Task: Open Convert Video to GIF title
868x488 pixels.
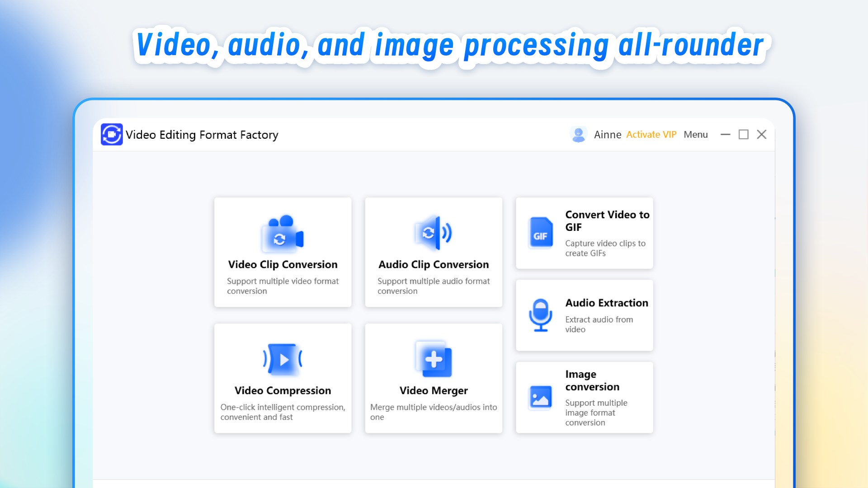Action: 607,221
